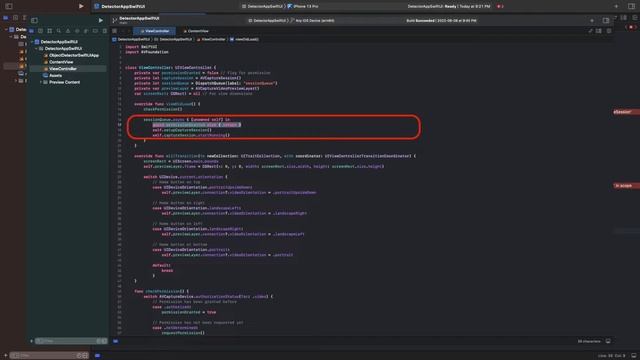Run the project in the back Xcode window
The image size is (640, 360).
click(81, 6)
